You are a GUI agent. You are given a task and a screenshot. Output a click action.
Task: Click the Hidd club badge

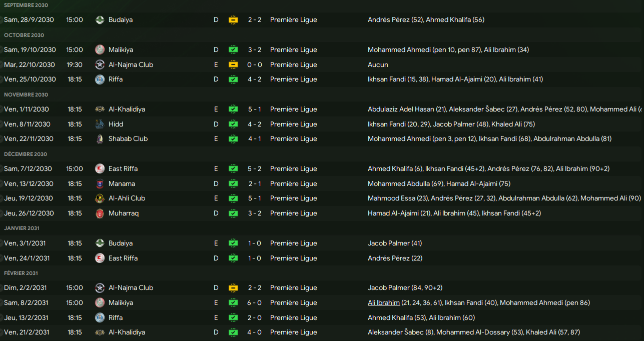pyautogui.click(x=100, y=124)
